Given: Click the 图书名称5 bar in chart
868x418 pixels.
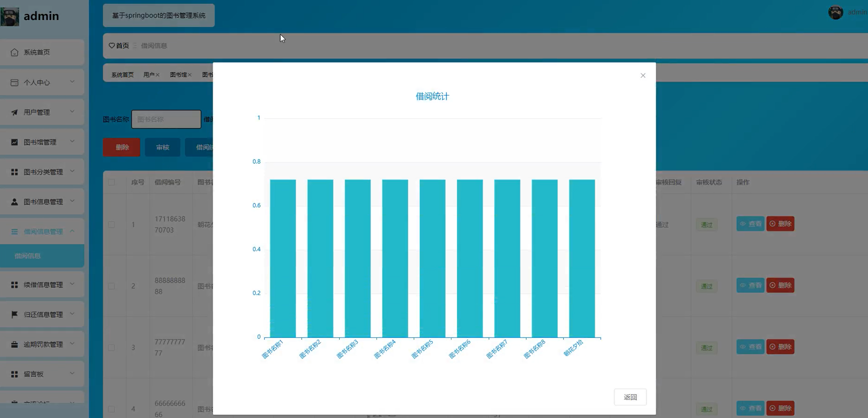Looking at the screenshot, I should coord(432,258).
